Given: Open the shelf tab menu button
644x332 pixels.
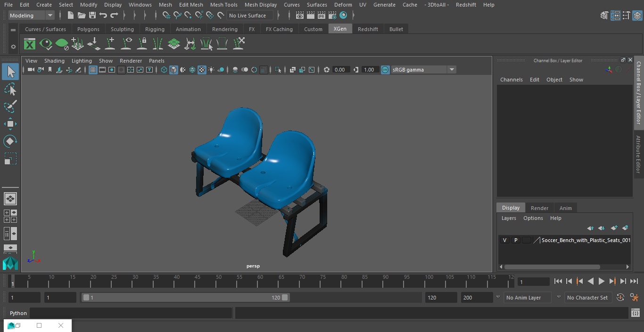Looking at the screenshot, I should tap(13, 29).
